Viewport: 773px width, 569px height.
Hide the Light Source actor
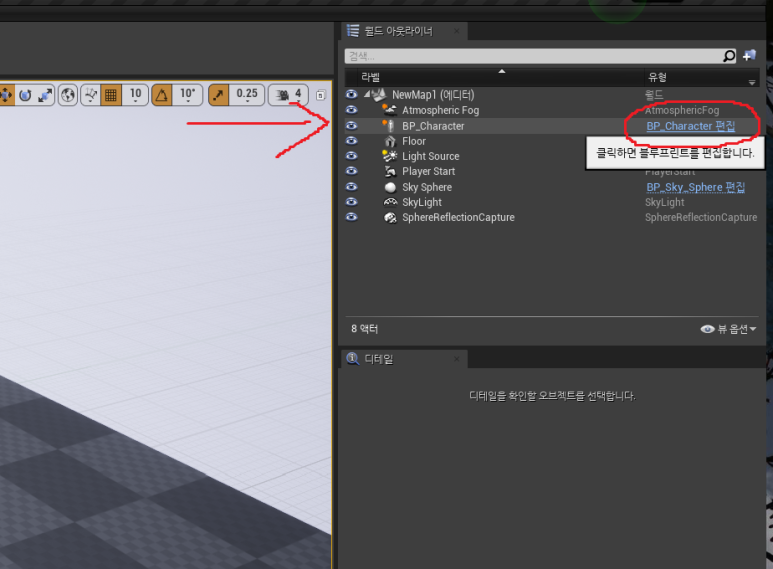tap(351, 155)
